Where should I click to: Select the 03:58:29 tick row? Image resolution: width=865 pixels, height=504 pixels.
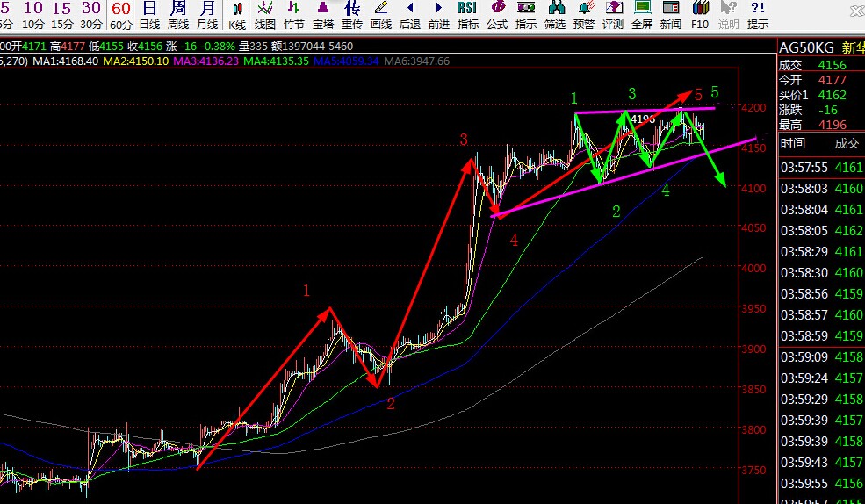point(821,251)
